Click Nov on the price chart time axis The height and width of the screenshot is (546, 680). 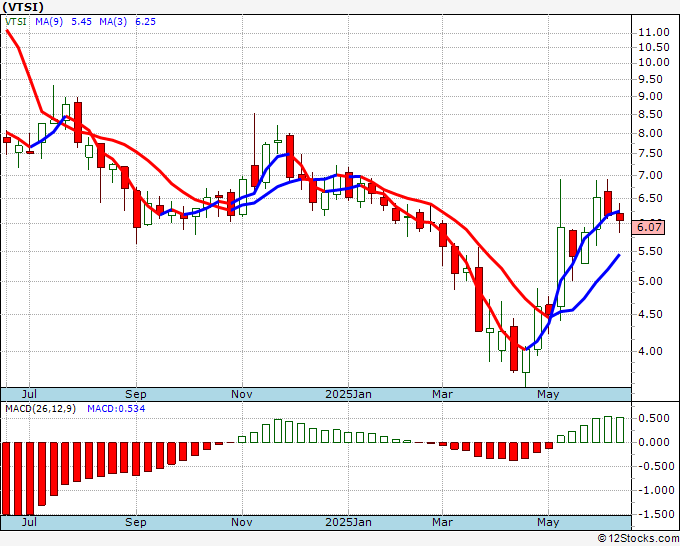[x=242, y=394]
